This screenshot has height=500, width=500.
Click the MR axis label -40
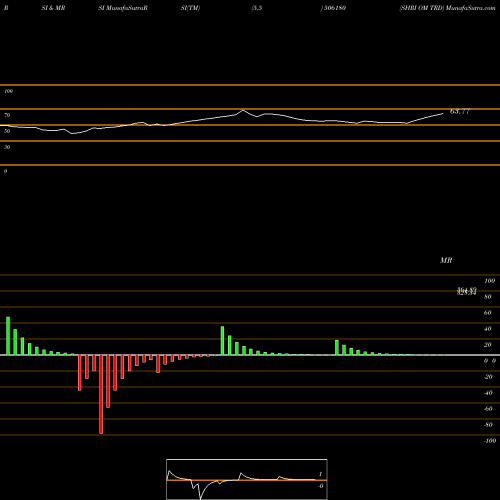point(488,393)
